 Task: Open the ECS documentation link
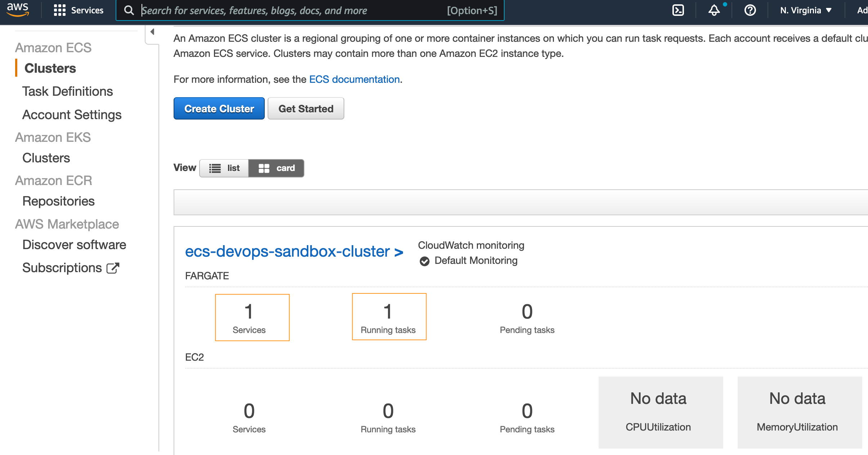click(354, 79)
